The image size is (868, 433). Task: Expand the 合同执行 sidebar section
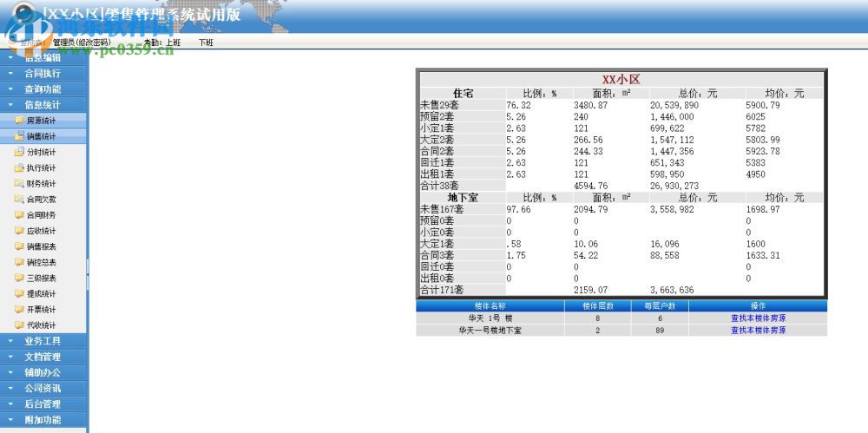coord(43,73)
